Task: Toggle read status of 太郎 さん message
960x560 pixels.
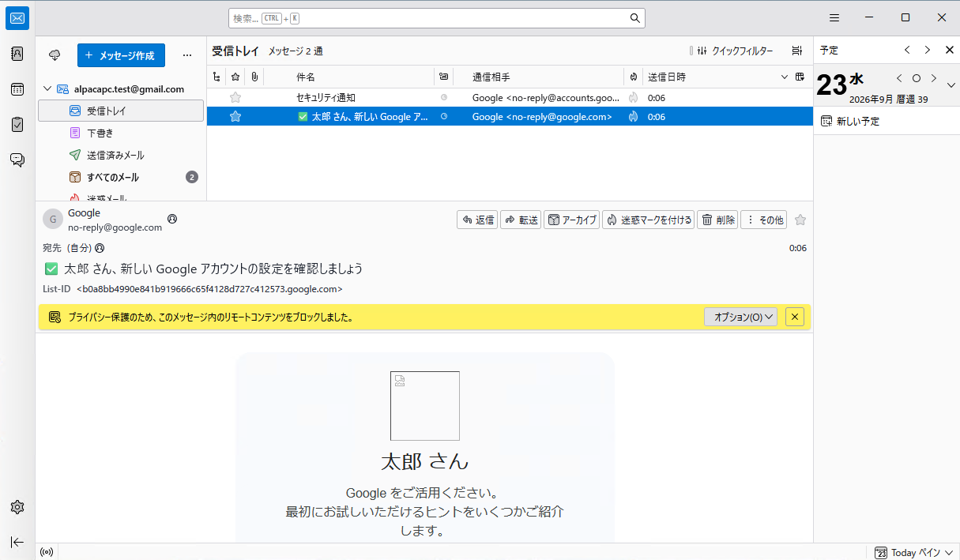Action: click(443, 117)
